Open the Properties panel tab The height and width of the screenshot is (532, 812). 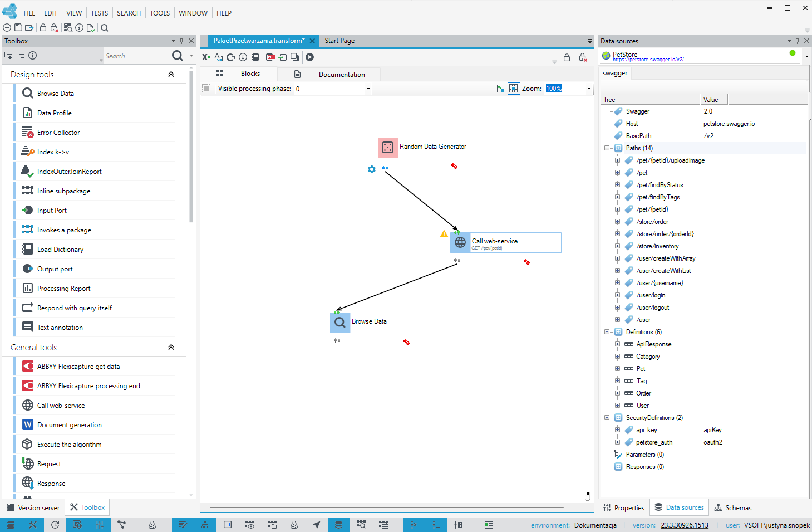(x=624, y=508)
